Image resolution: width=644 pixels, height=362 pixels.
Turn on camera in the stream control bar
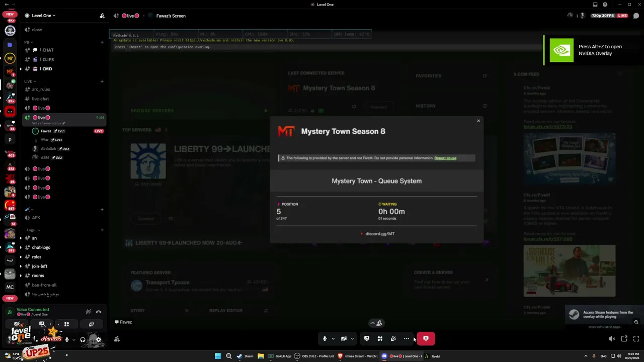(x=344, y=339)
